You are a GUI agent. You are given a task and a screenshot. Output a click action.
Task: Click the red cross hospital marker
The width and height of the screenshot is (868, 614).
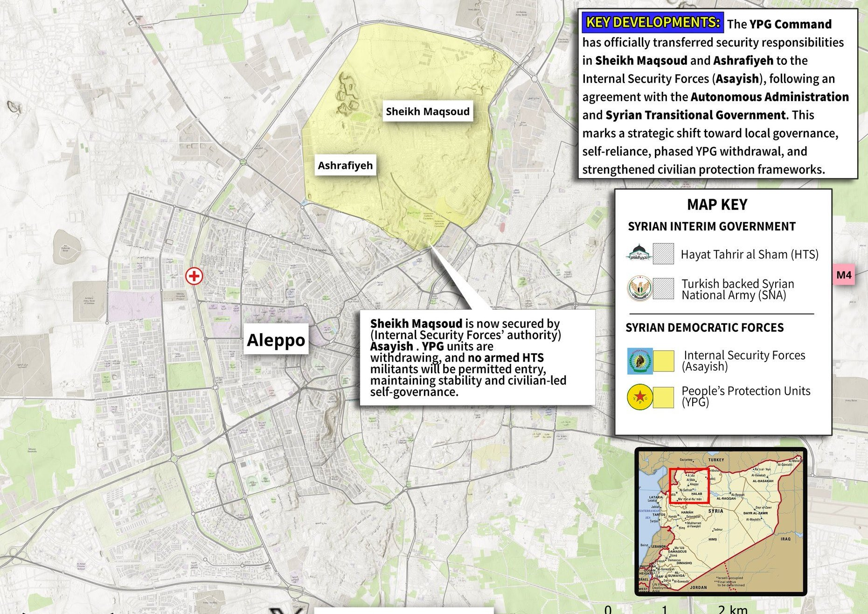pyautogui.click(x=194, y=276)
